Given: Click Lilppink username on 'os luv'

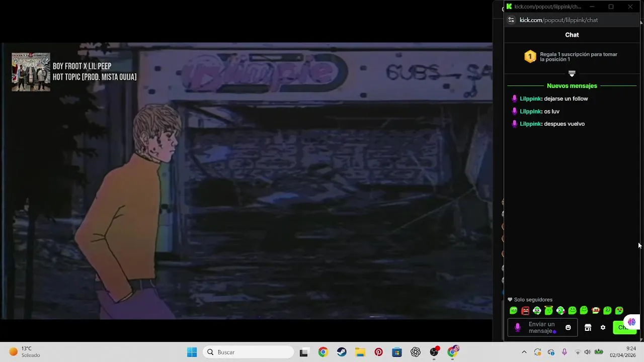Looking at the screenshot, I should [x=530, y=111].
